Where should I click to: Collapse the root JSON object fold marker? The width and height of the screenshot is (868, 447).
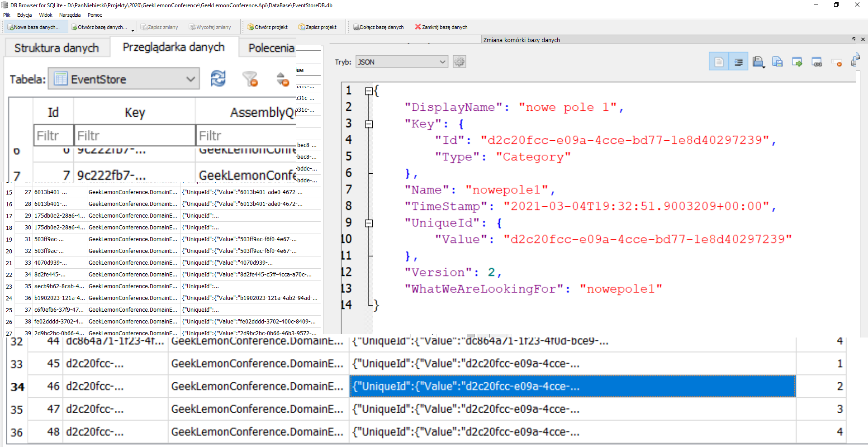(x=369, y=91)
